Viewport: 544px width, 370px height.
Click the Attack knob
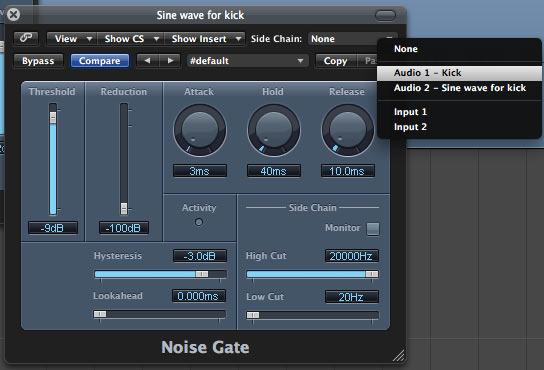coord(200,131)
